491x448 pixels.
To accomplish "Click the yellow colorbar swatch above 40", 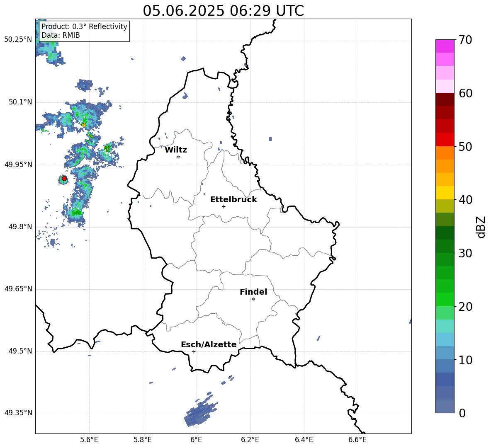I will point(445,193).
